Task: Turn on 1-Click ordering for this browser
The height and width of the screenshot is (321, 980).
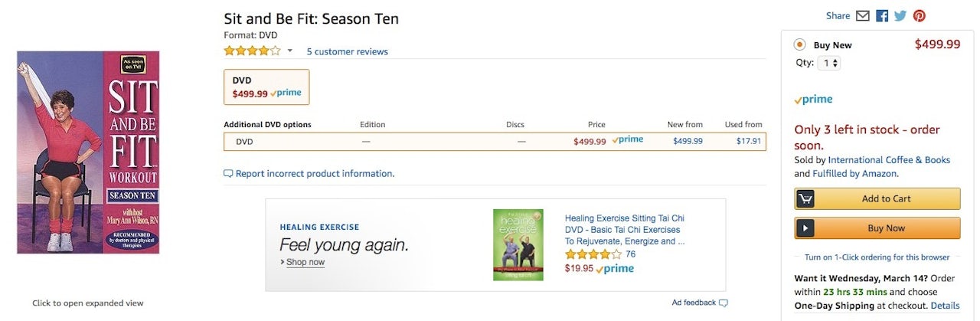Action: click(x=877, y=257)
